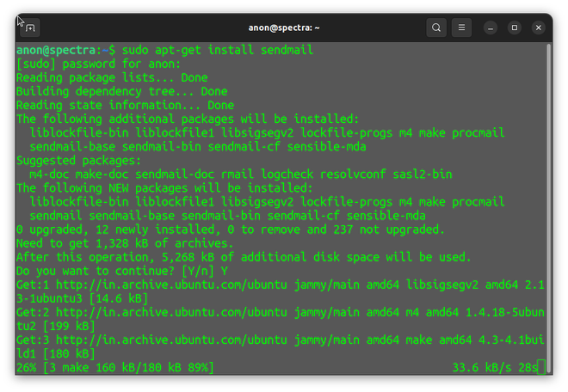Click the After this operation, 5,268 kB line
568x392 pixels.
pos(244,257)
